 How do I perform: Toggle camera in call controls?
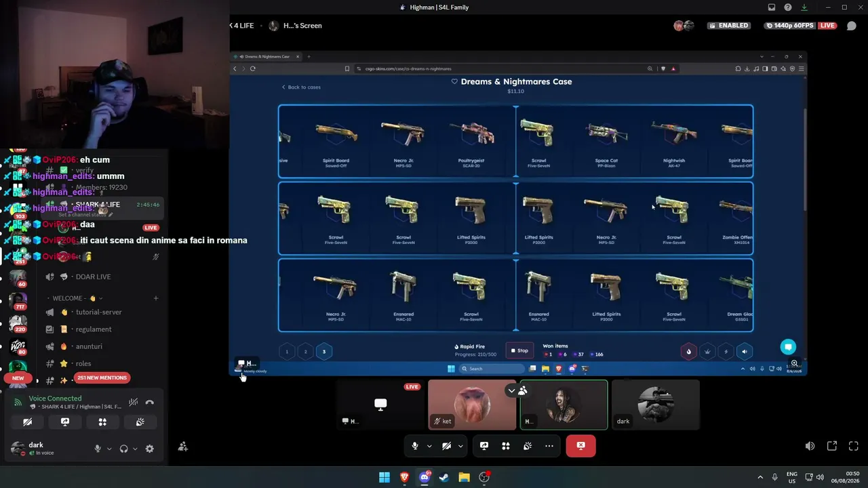coord(446,446)
